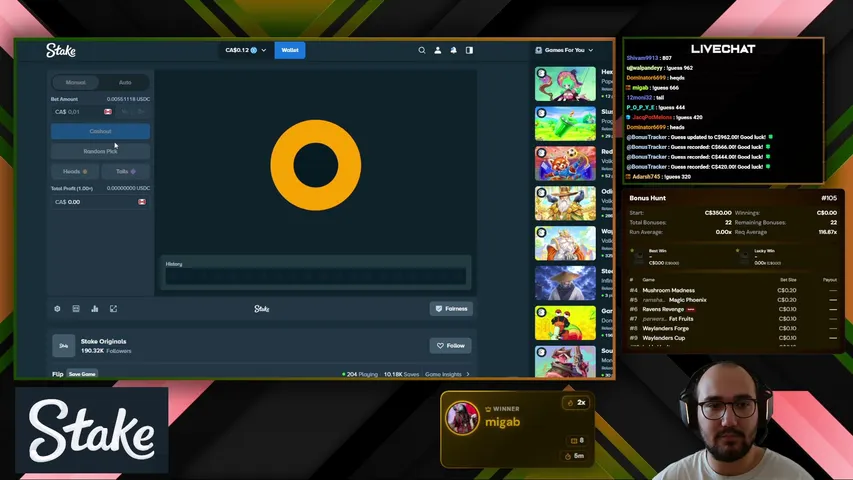Click the 'Adarsh745 : !guess 320' chat message

tap(658, 176)
